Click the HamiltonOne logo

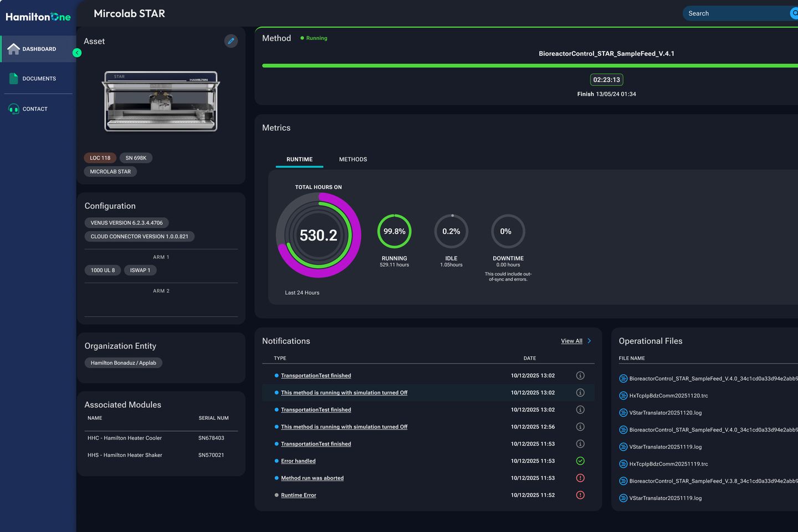point(38,17)
